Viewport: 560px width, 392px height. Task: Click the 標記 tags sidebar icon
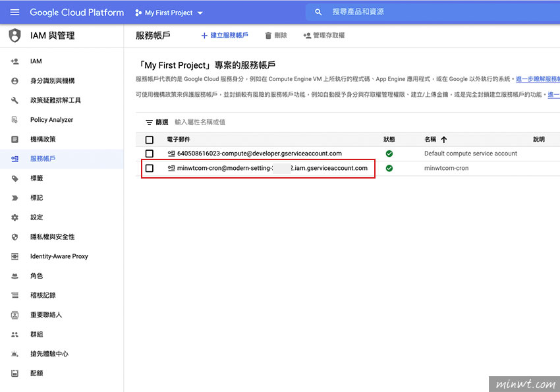pos(14,198)
